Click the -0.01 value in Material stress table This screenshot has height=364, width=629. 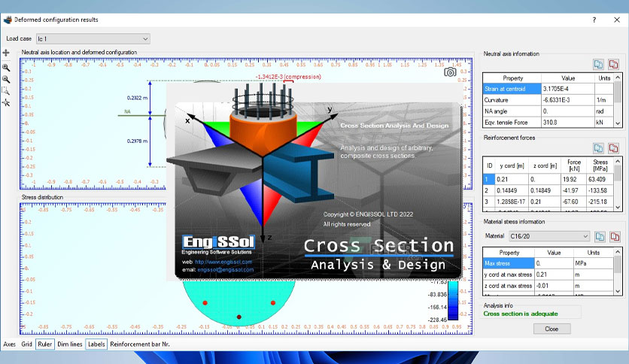tap(554, 286)
